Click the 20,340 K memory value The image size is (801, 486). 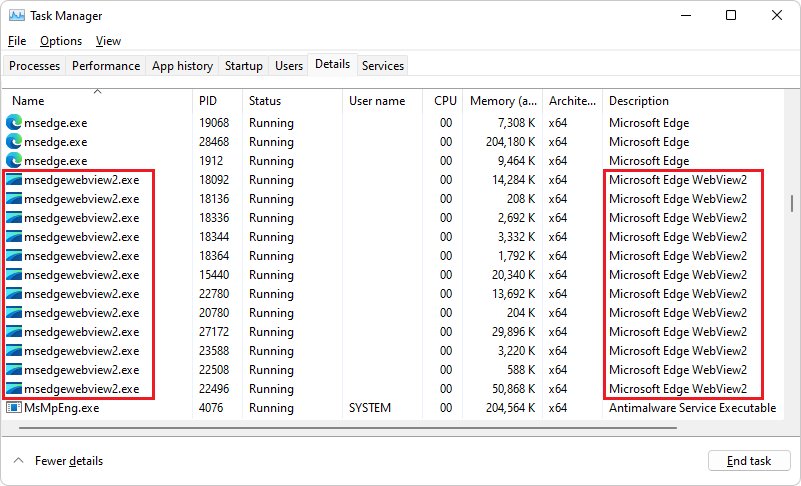(513, 275)
